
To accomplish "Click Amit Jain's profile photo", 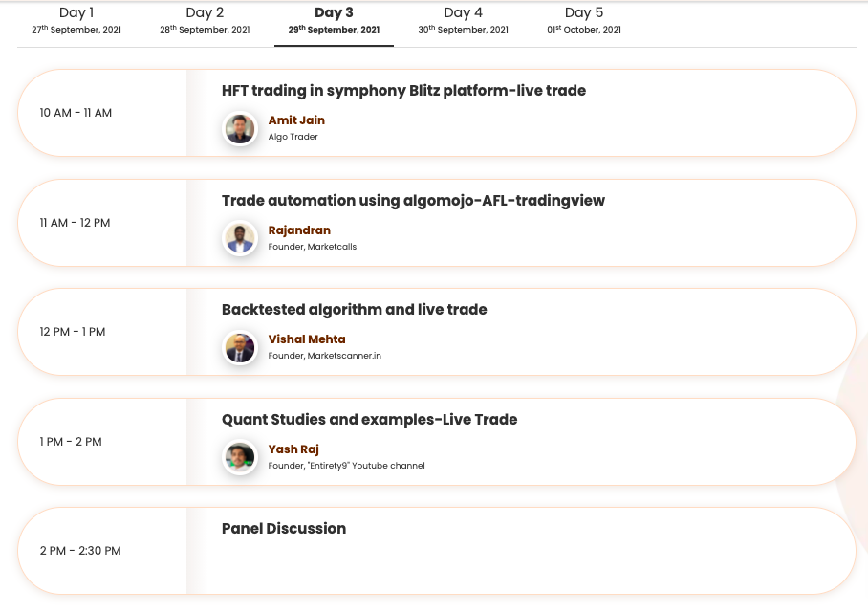I will tap(239, 129).
